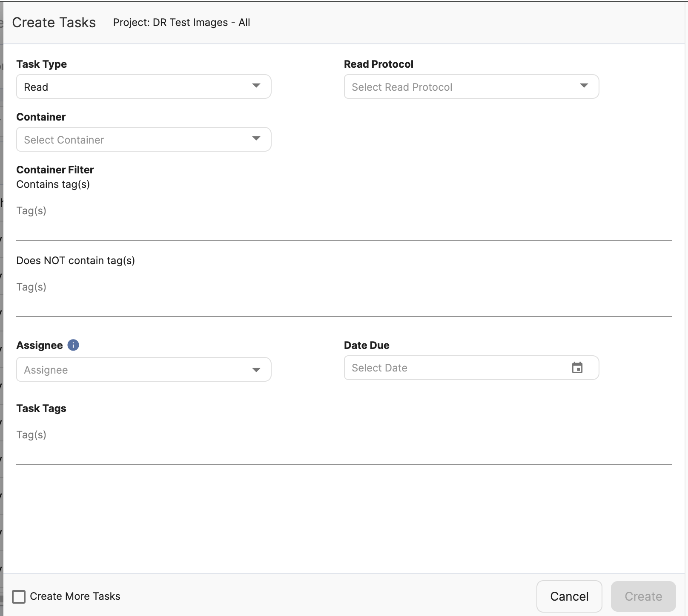Click the Read Protocol dropdown arrow
Image resolution: width=688 pixels, height=616 pixels.
(x=584, y=86)
